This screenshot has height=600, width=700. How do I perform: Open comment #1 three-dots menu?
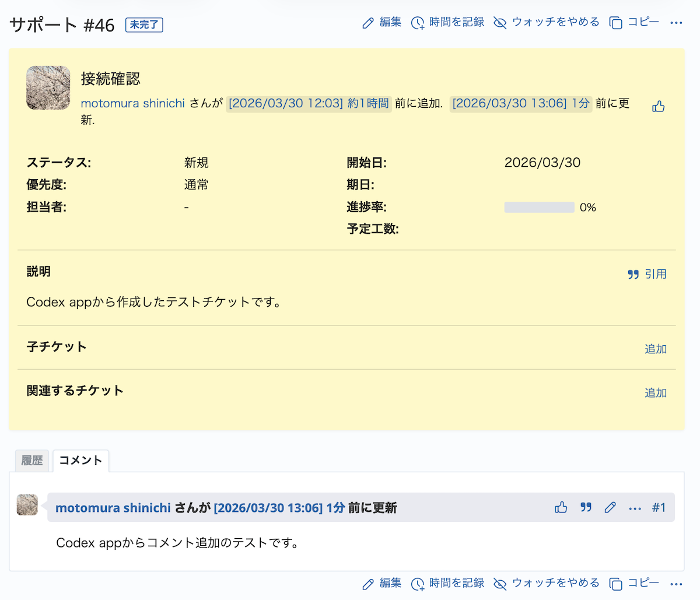coord(635,508)
